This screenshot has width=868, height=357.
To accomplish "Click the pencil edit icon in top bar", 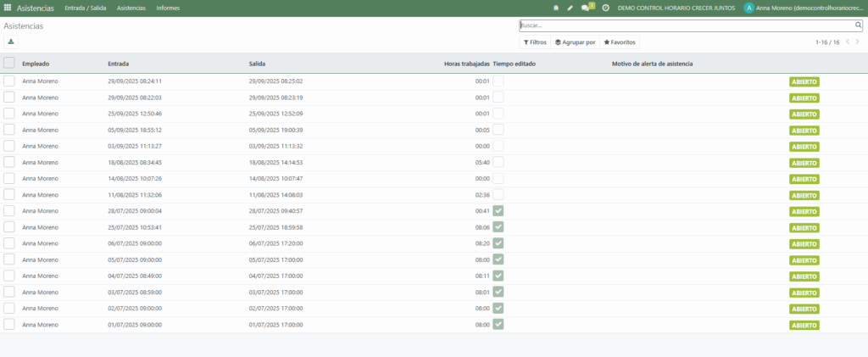I will pos(570,8).
